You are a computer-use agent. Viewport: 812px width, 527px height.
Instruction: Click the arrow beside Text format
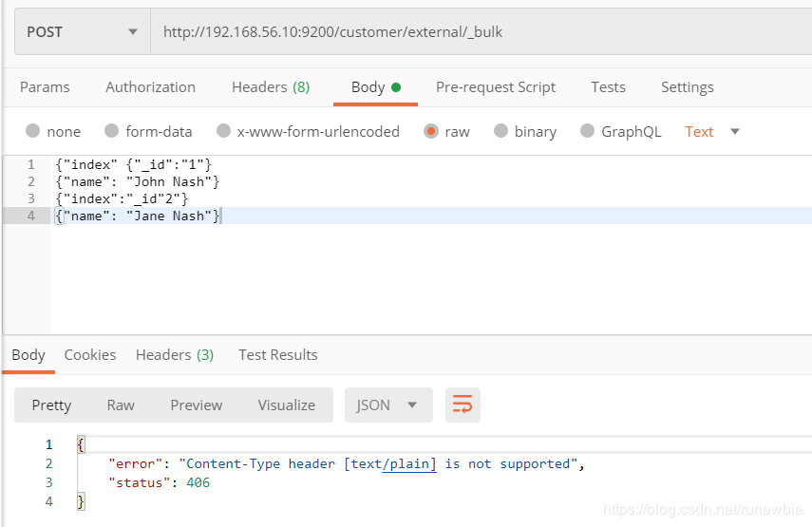pyautogui.click(x=735, y=131)
